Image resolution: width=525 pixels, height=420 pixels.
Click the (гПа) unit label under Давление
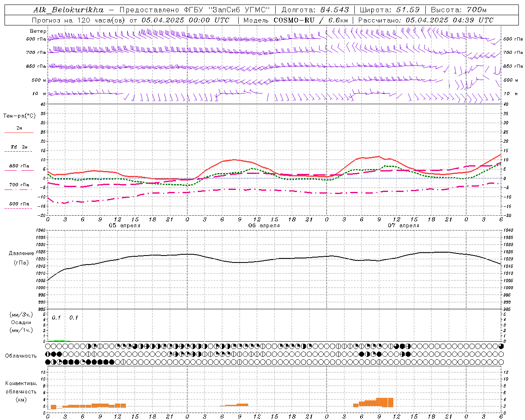tap(21, 263)
